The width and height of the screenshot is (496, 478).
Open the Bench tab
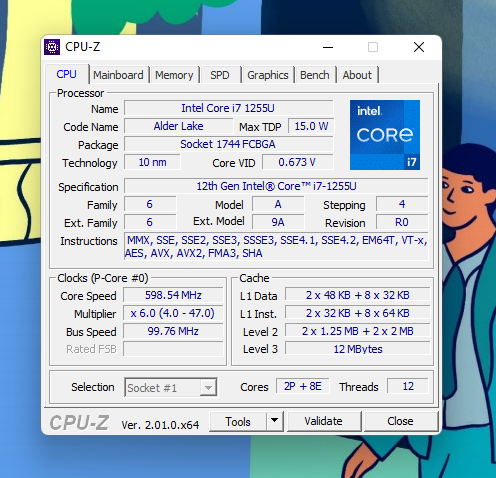pyautogui.click(x=315, y=75)
